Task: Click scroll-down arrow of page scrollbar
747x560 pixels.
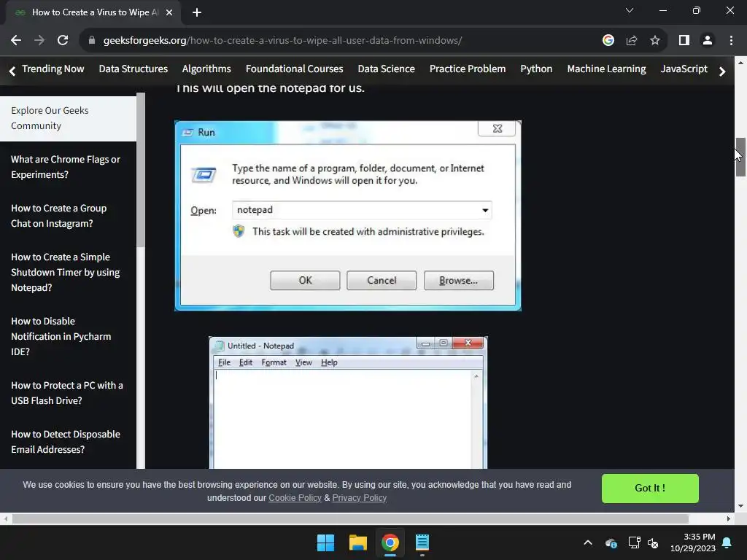Action: point(740,506)
